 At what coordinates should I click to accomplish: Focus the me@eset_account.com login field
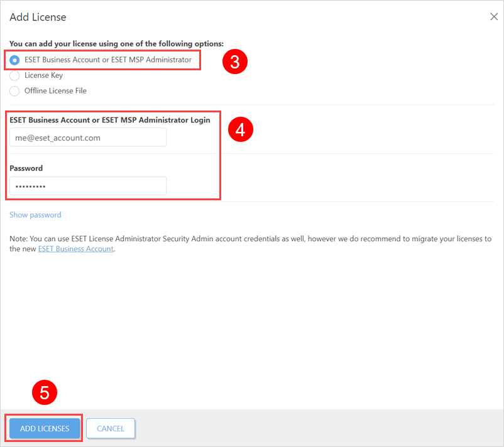pos(88,137)
